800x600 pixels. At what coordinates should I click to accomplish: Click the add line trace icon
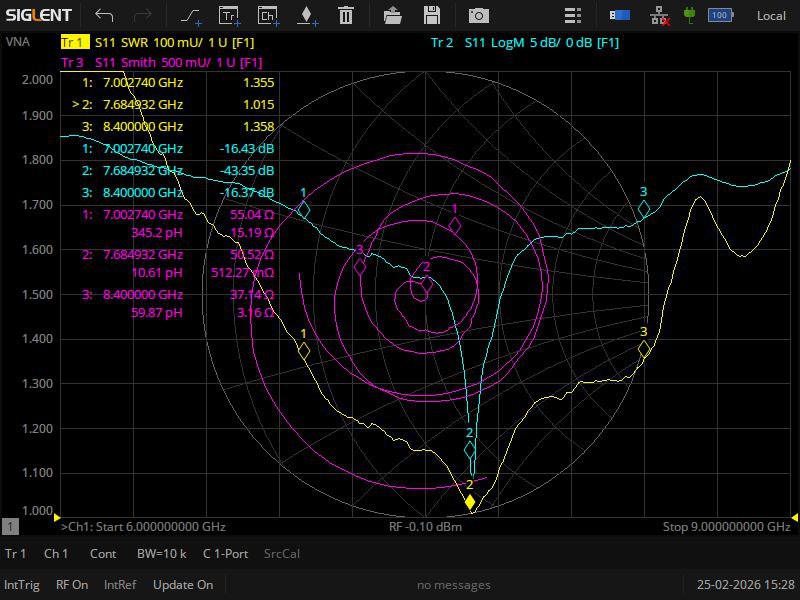[190, 15]
